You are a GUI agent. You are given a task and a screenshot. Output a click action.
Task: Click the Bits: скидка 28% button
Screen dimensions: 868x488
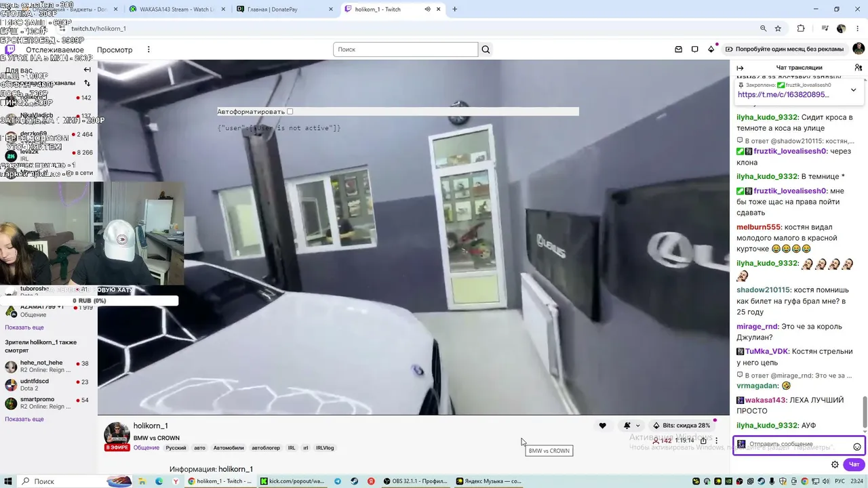(682, 426)
